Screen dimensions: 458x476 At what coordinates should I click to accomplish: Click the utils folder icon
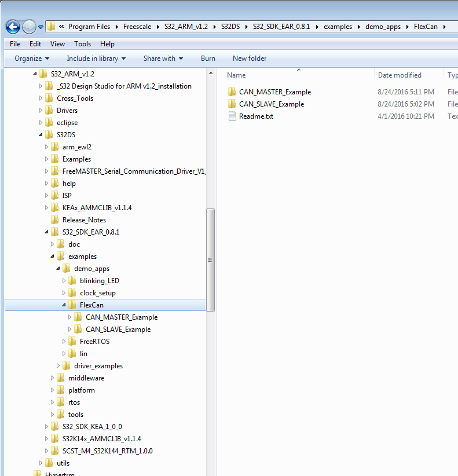[49, 463]
